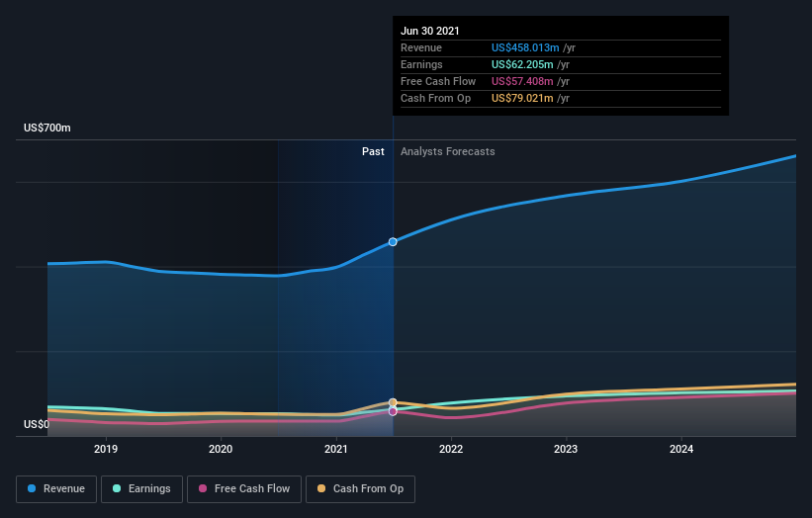Click the US$0 y-axis label
This screenshot has width=812, height=518.
tap(37, 424)
